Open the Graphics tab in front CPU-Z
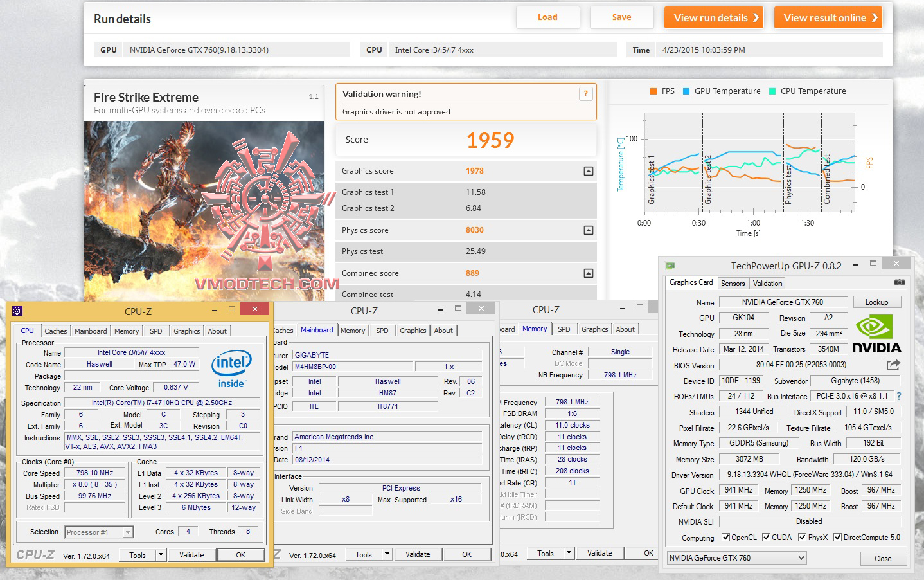This screenshot has height=580, width=924. [187, 331]
